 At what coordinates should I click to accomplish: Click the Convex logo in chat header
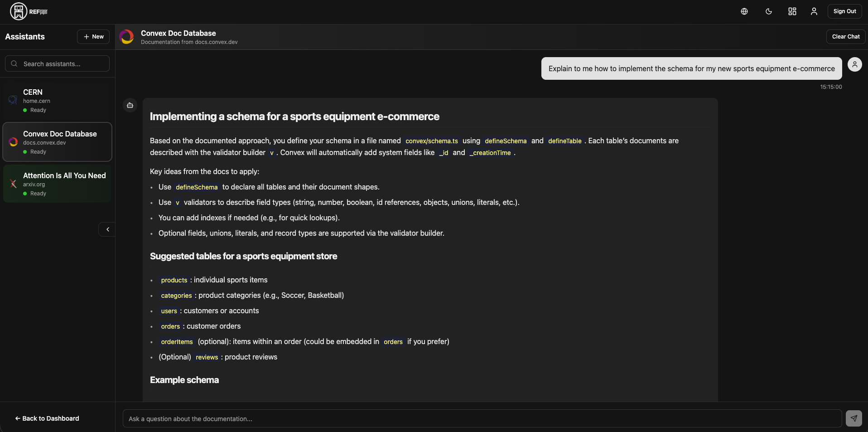[x=127, y=37]
